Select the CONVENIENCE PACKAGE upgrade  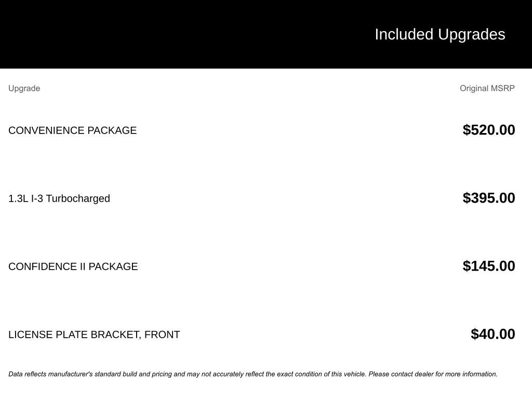pyautogui.click(x=73, y=130)
